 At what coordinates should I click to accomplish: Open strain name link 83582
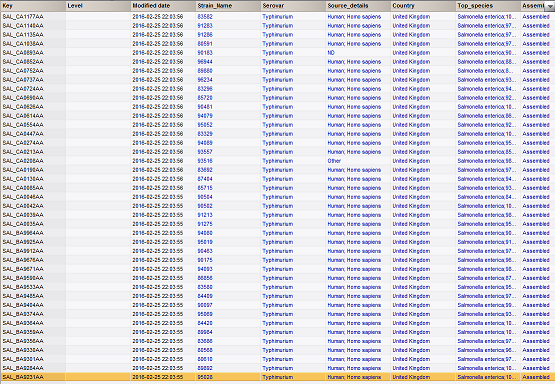tap(205, 17)
